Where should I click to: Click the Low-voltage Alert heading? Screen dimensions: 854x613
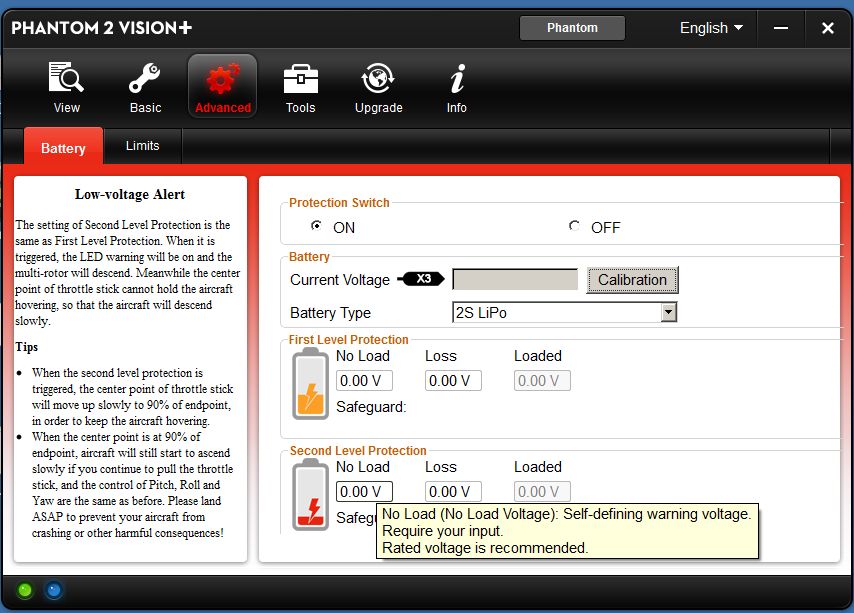pyautogui.click(x=130, y=194)
